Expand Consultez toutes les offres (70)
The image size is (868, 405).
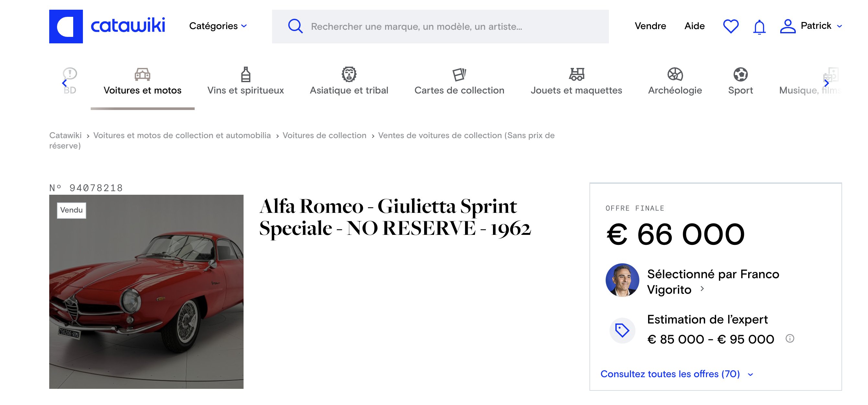[677, 374]
